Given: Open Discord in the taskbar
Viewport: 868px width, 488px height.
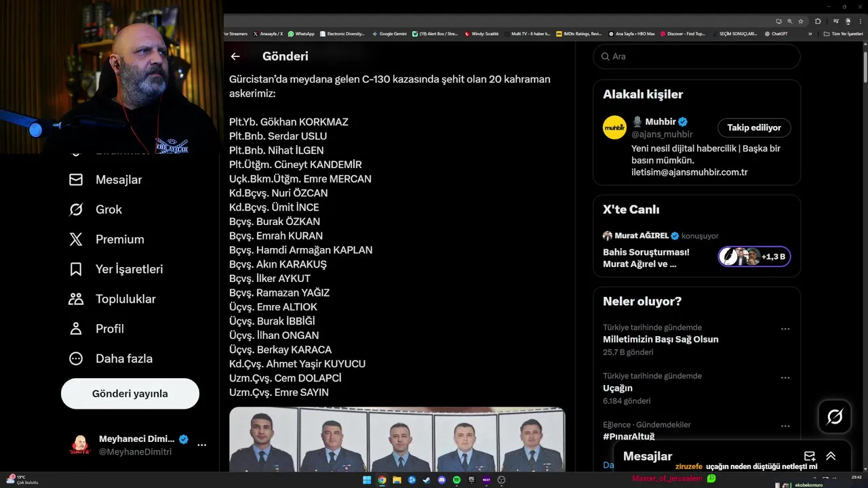Looking at the screenshot, I should click(441, 480).
